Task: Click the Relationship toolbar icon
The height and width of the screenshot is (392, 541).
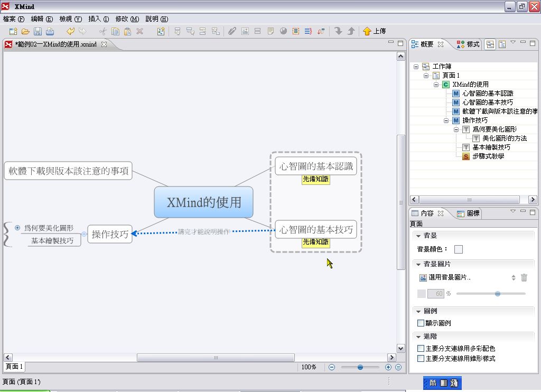Action: pos(321,31)
